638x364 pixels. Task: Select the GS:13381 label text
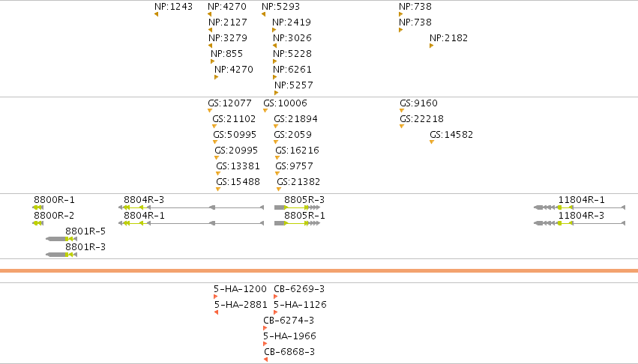pyautogui.click(x=238, y=166)
